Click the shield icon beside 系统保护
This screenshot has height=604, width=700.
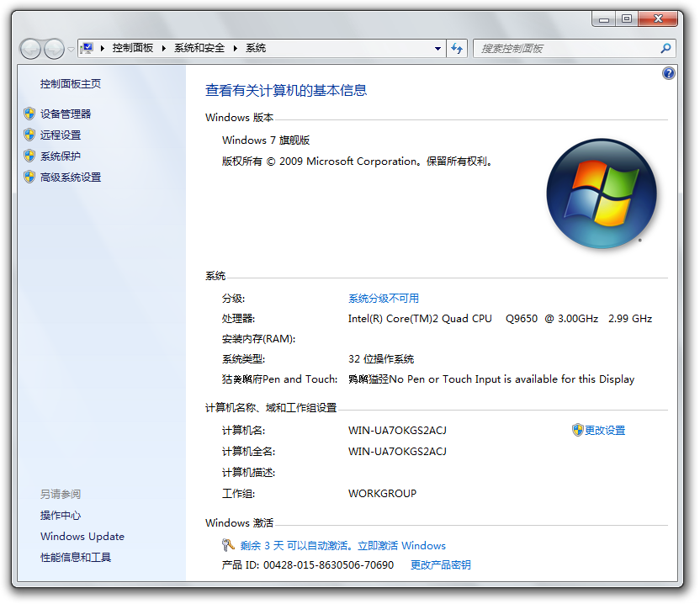(29, 156)
